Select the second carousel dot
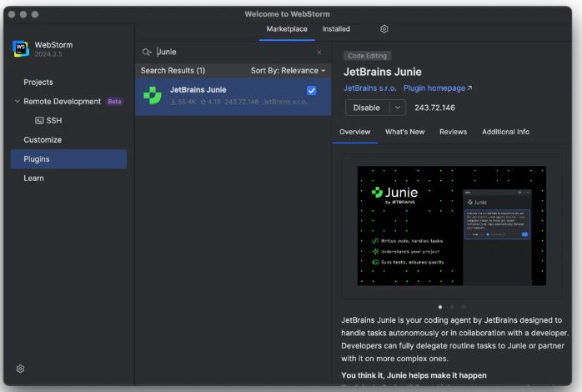Image resolution: width=582 pixels, height=392 pixels. point(452,307)
